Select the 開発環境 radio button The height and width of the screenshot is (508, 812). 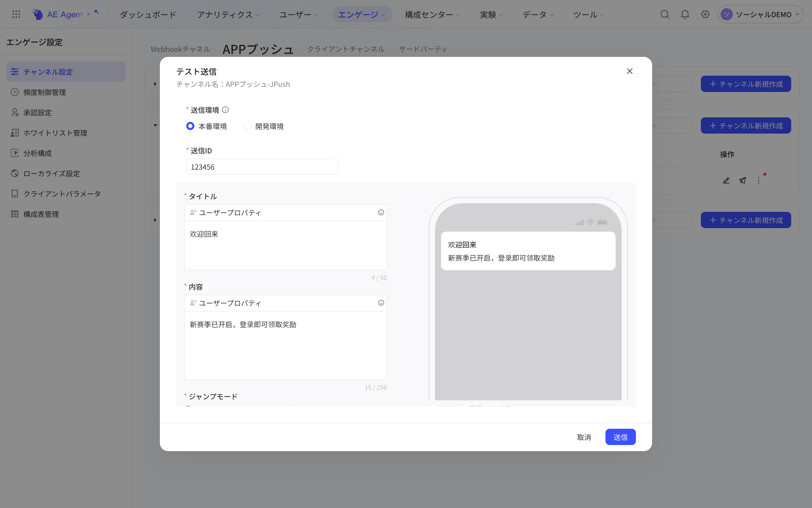(x=247, y=126)
